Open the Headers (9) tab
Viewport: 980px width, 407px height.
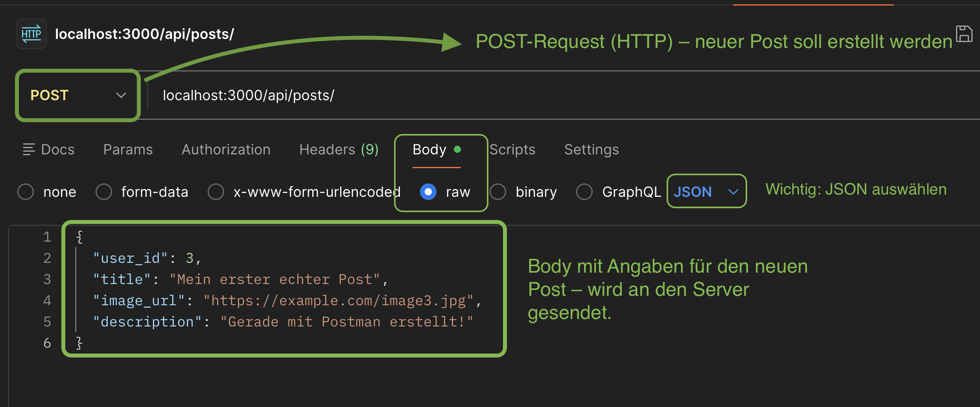coord(339,150)
